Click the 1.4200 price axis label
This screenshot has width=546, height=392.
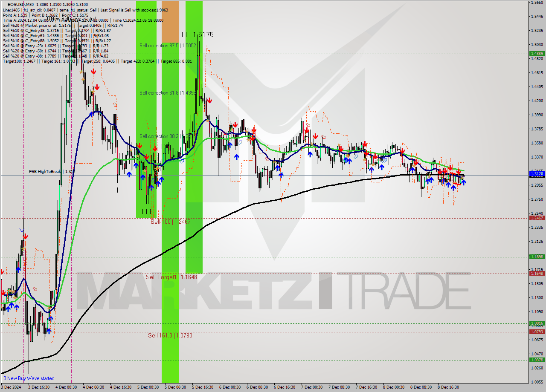click(x=537, y=101)
